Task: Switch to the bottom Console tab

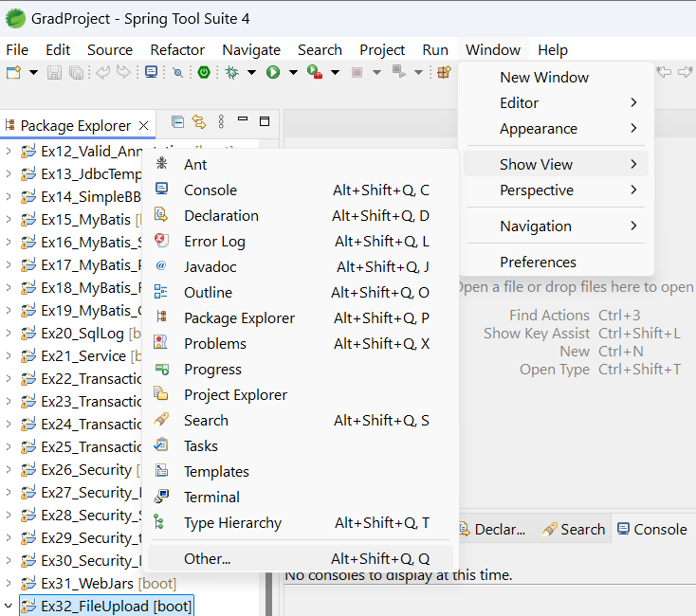Action: (652, 529)
